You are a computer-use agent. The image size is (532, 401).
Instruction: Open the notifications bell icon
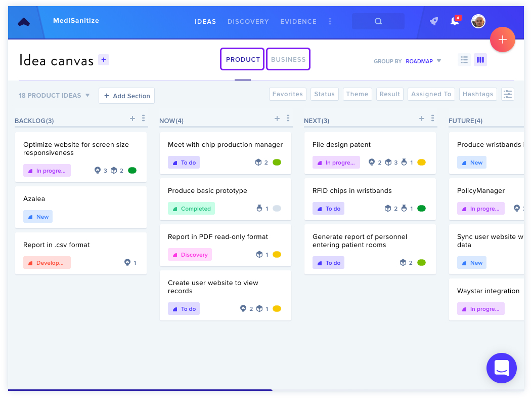click(455, 21)
